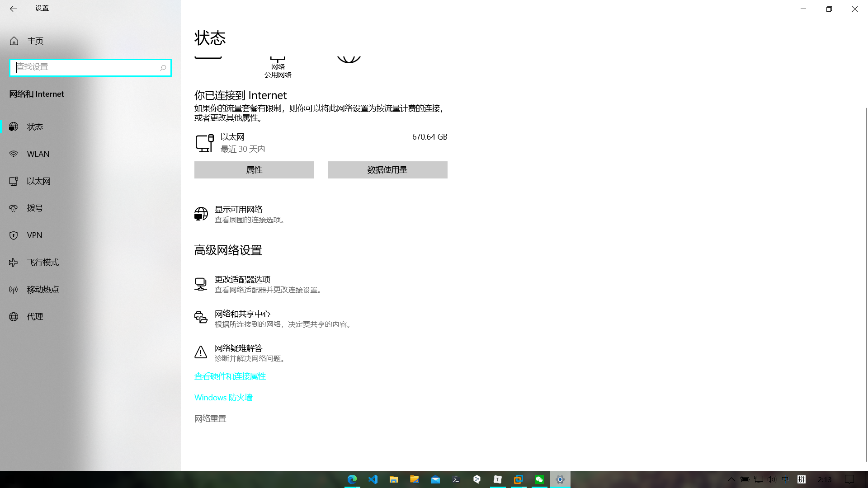Screen dimensions: 868x488
Task: Open 代理 proxy settings
Action: (x=35, y=317)
